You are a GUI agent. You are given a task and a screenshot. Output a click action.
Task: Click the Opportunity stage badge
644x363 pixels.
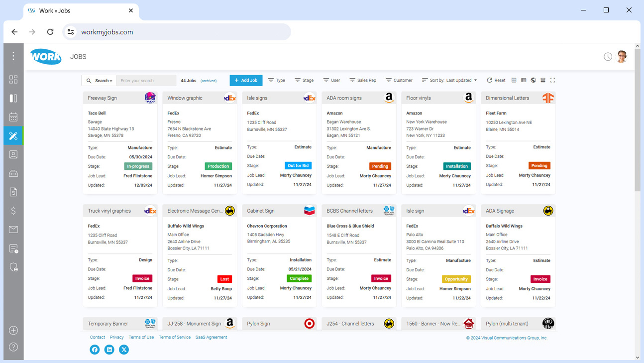456,279
